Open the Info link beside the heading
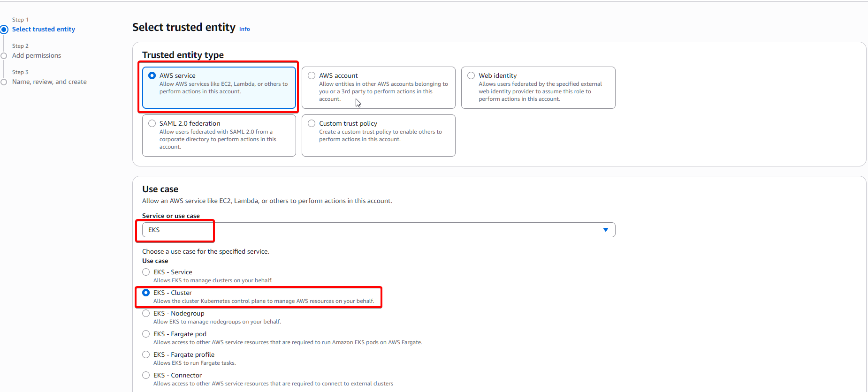Viewport: 868px width, 392px height. click(x=244, y=29)
